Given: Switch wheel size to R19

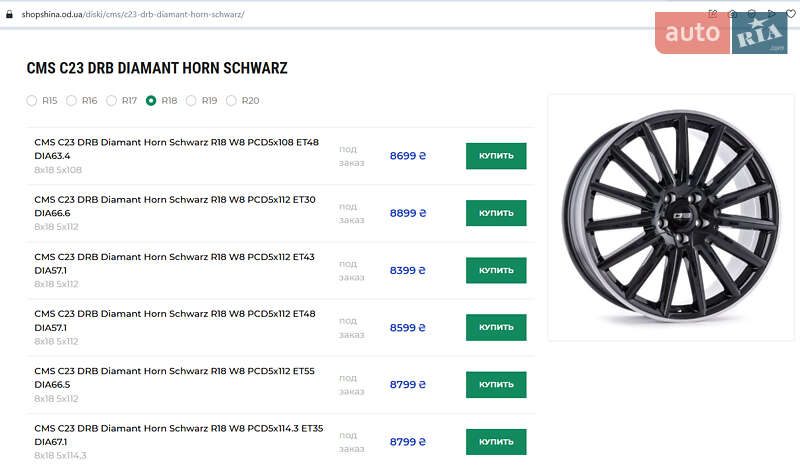Looking at the screenshot, I should tap(191, 101).
